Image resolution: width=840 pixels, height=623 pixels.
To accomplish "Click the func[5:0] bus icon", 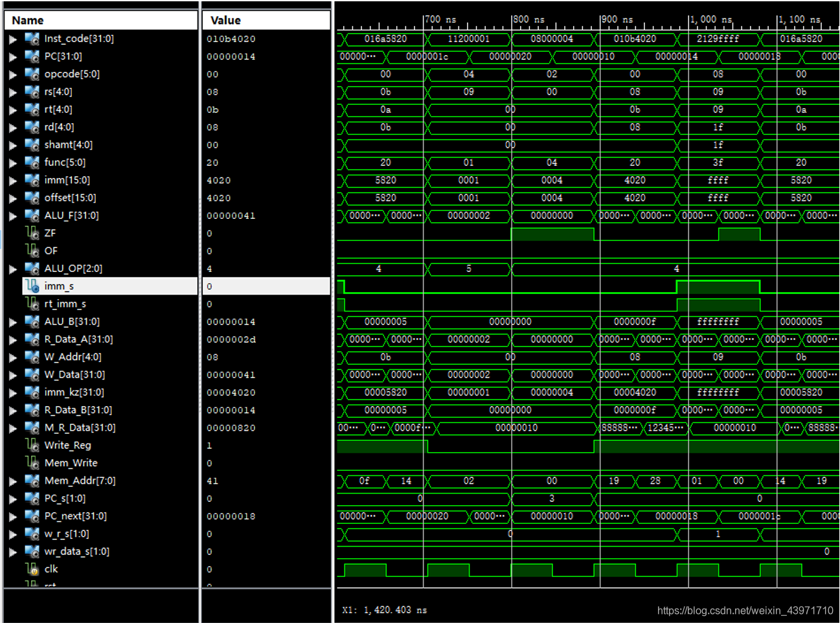I will pos(32,163).
